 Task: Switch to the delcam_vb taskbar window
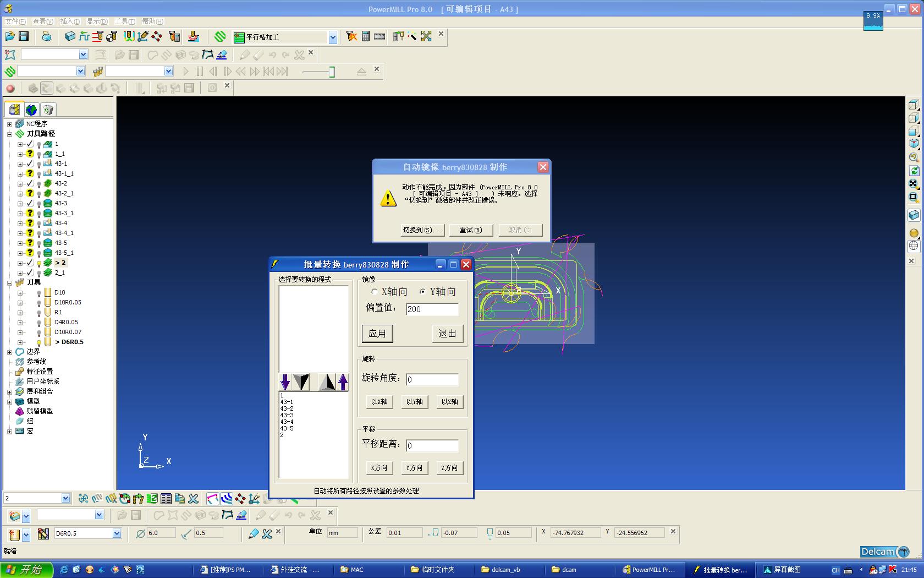[510, 570]
